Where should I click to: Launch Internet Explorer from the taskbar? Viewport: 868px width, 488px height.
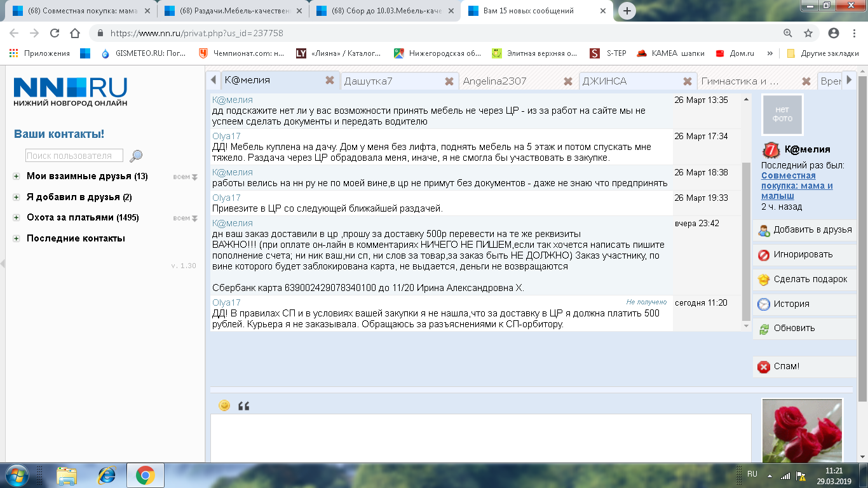pyautogui.click(x=106, y=475)
